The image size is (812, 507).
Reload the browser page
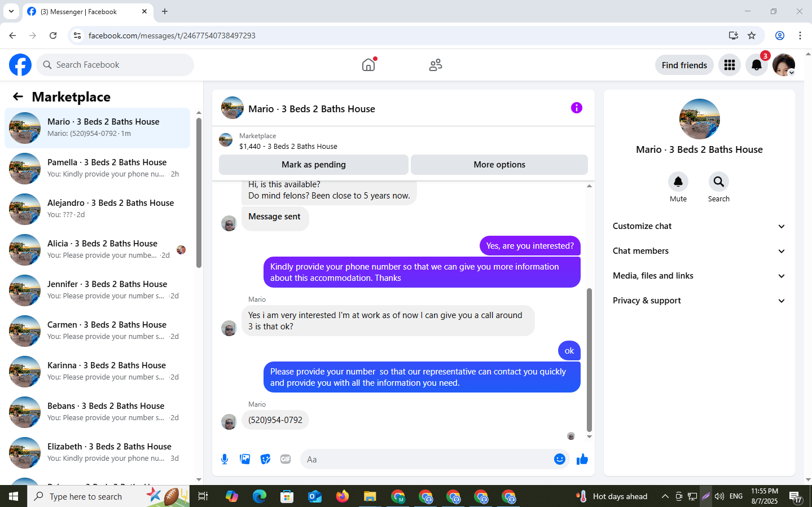point(53,36)
